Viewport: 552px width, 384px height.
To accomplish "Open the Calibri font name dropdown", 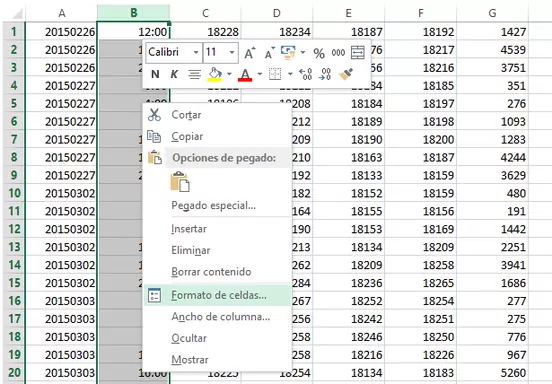I will coord(196,52).
